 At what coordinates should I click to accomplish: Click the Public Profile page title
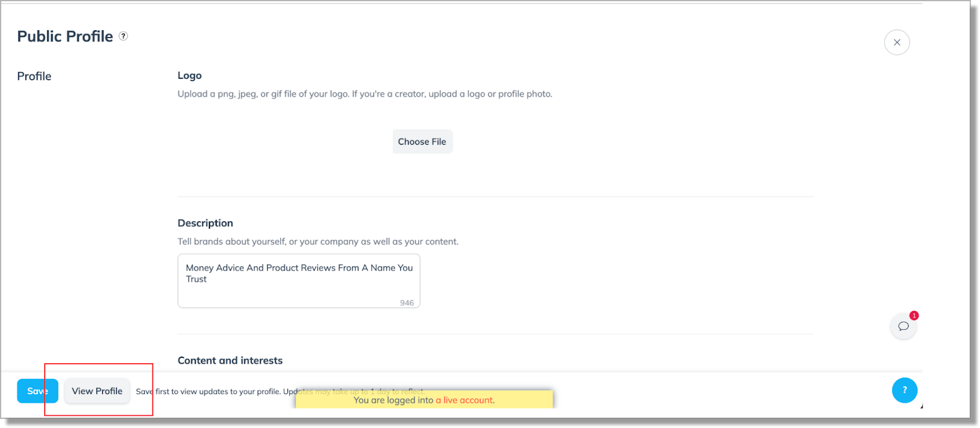click(65, 36)
